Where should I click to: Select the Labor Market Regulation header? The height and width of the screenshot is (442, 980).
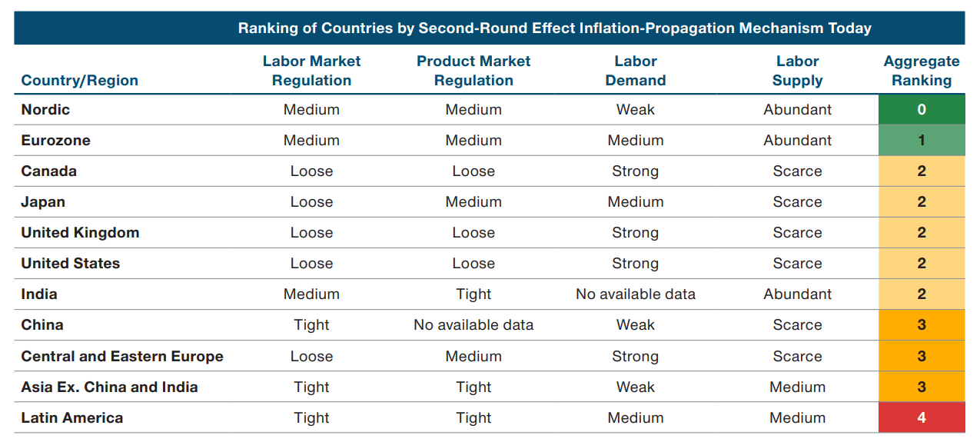pyautogui.click(x=311, y=71)
